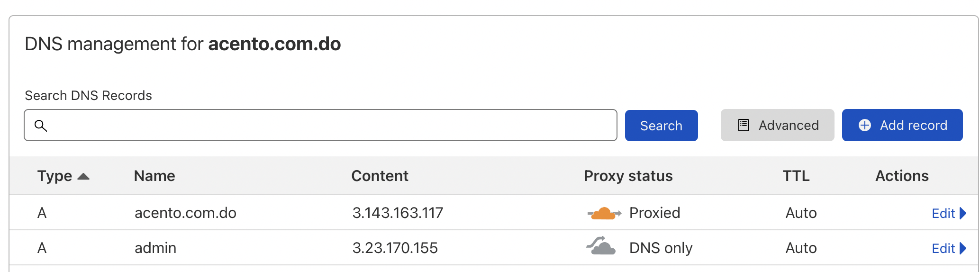The width and height of the screenshot is (980, 272).
Task: Sort by the Content column header
Action: coord(380,176)
